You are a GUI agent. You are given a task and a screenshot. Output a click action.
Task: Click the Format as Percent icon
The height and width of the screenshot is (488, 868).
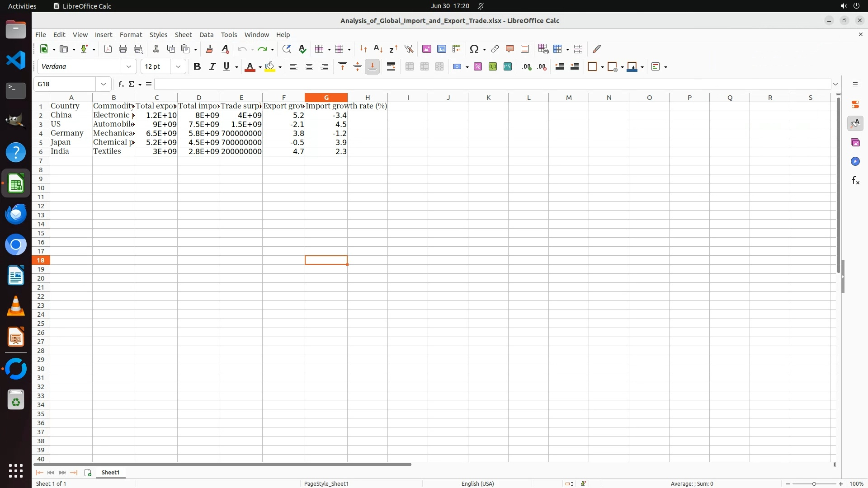tap(477, 67)
